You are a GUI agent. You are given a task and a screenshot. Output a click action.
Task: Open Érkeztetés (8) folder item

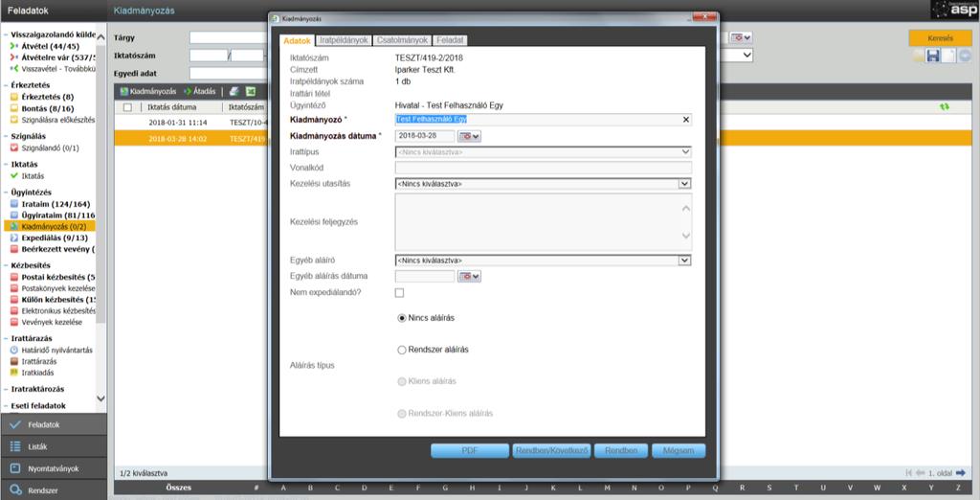42,97
